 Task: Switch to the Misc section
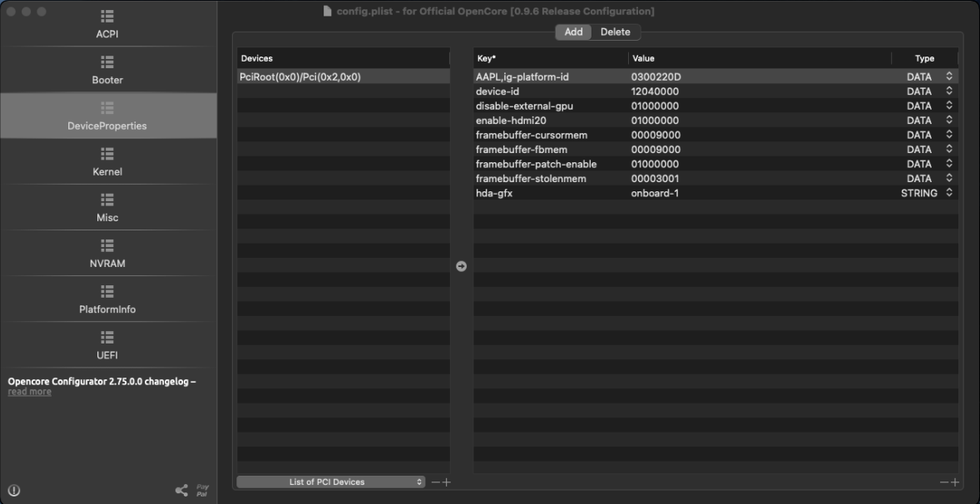(107, 207)
